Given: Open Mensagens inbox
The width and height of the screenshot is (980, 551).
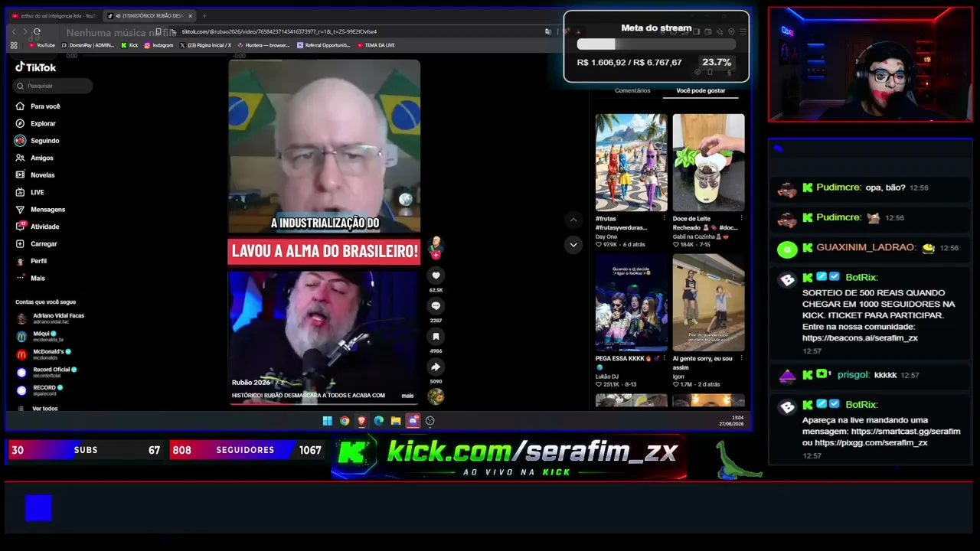Looking at the screenshot, I should pyautogui.click(x=40, y=210).
